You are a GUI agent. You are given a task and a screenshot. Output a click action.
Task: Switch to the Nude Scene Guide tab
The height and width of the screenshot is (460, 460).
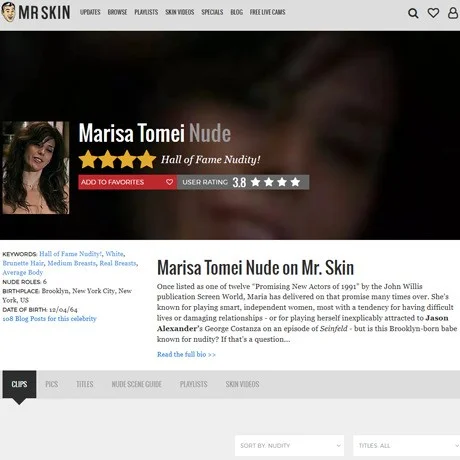[137, 384]
